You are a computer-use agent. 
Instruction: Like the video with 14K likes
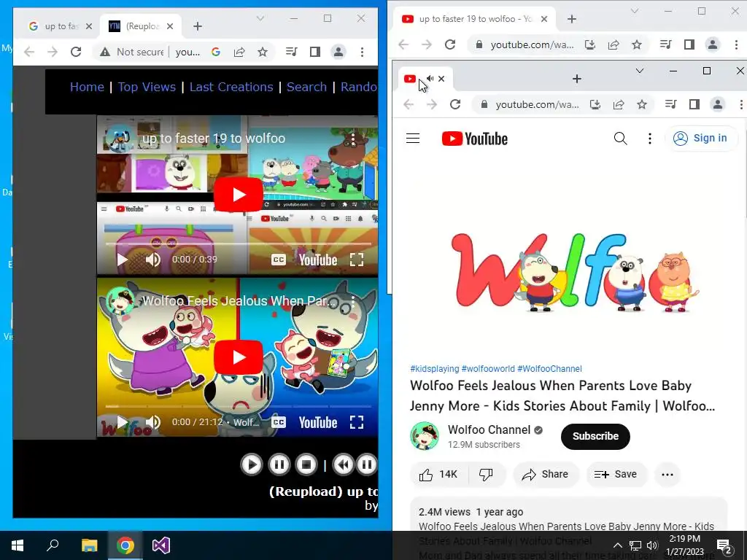[438, 474]
